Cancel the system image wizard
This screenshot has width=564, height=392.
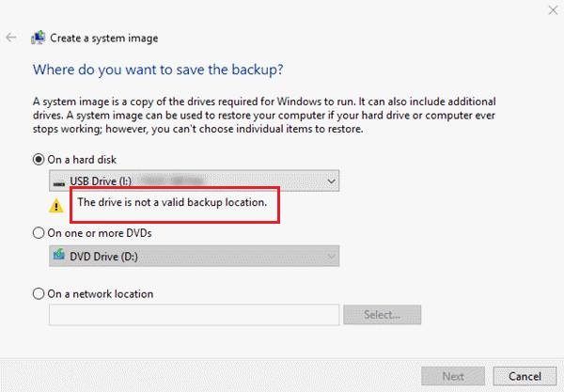525,376
